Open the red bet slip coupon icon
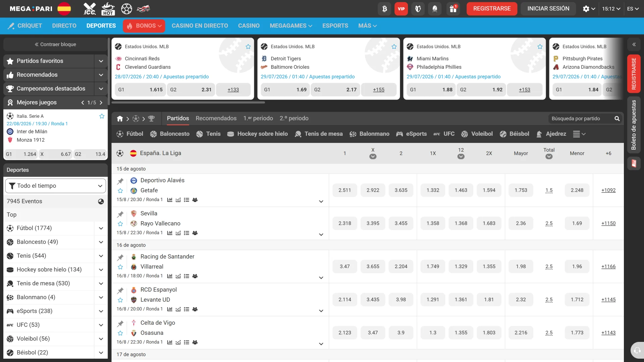This screenshot has width=644, height=362. (x=634, y=163)
